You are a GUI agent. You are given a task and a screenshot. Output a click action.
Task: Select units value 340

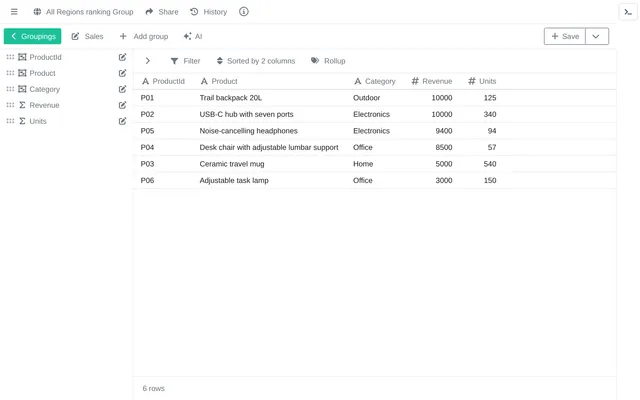[x=490, y=114]
